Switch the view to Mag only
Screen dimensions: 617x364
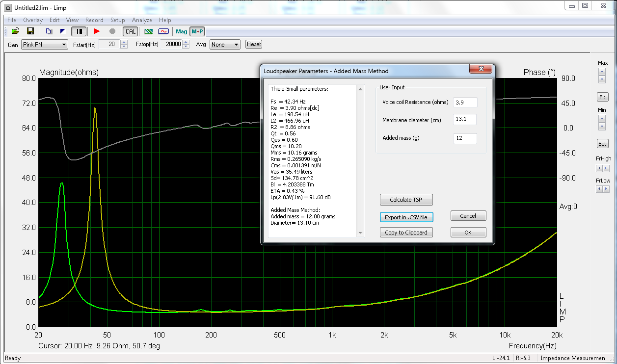pos(182,31)
